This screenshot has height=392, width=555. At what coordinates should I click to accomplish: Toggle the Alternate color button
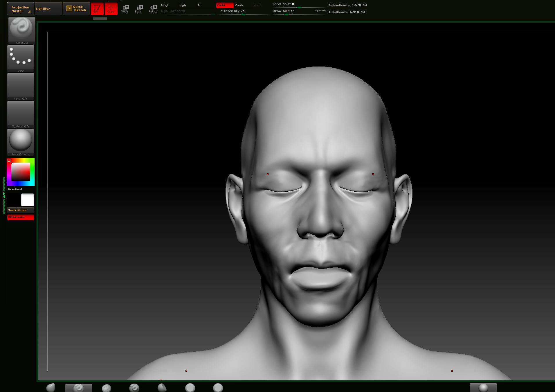point(21,217)
